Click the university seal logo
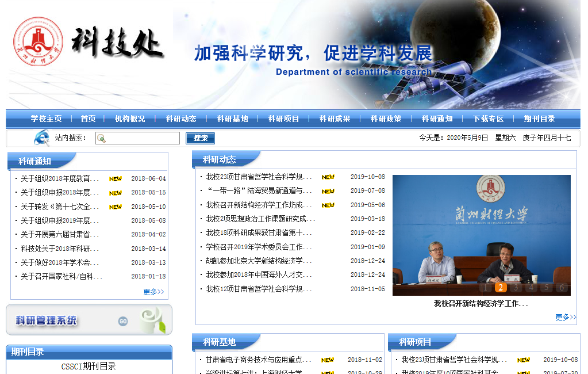 [39, 42]
